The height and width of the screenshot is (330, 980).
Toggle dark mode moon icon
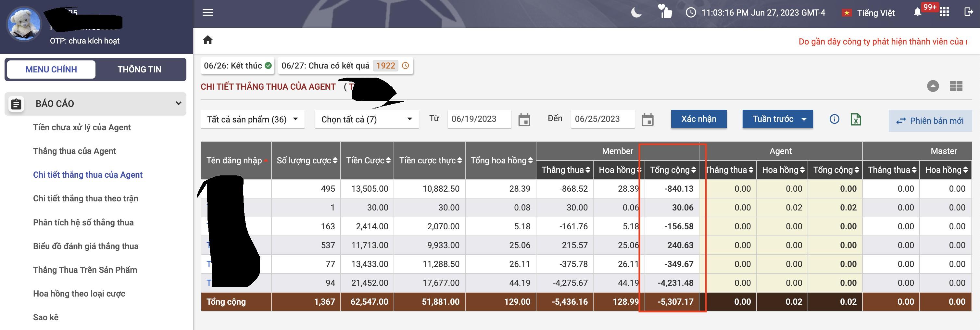(x=636, y=13)
